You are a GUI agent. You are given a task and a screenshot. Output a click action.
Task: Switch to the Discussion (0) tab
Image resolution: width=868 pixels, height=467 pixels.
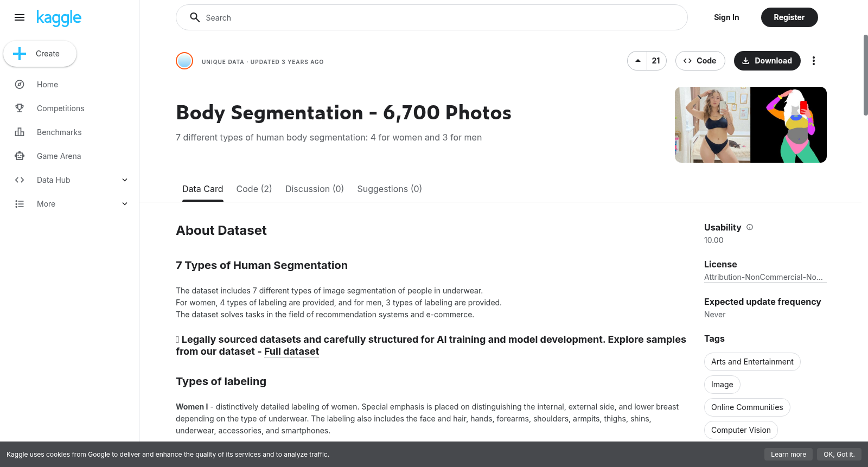tap(315, 189)
